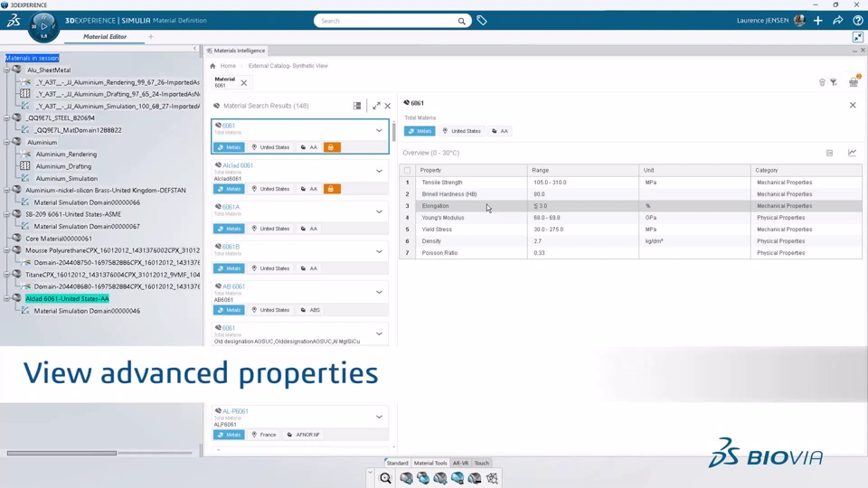Click the create material icon with plus in bottom toolbar
This screenshot has width=868, height=488.
tap(406, 478)
